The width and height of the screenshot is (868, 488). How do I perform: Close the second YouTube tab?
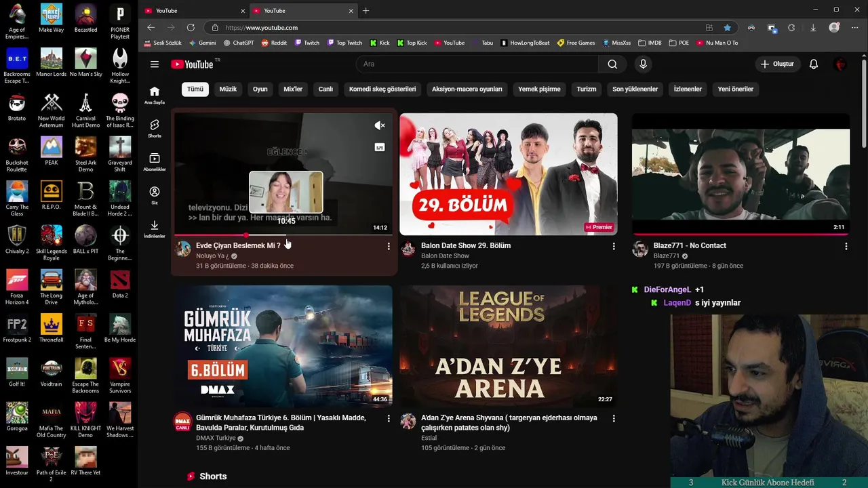point(351,11)
